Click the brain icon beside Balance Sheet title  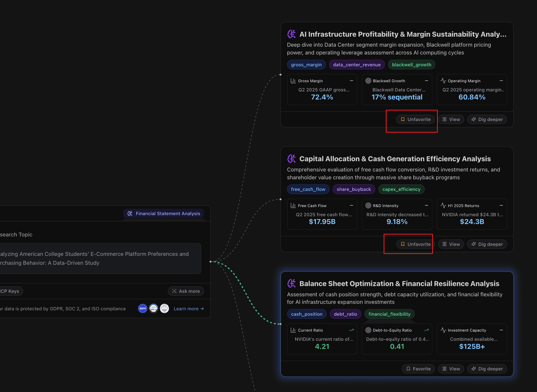[291, 284]
